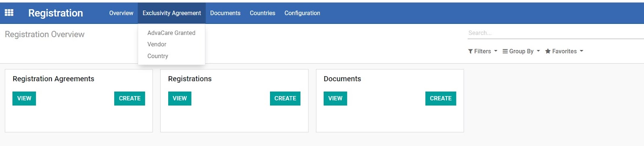Select AdvaCare Granted from dropdown
Image resolution: width=644 pixels, height=146 pixels.
click(171, 33)
